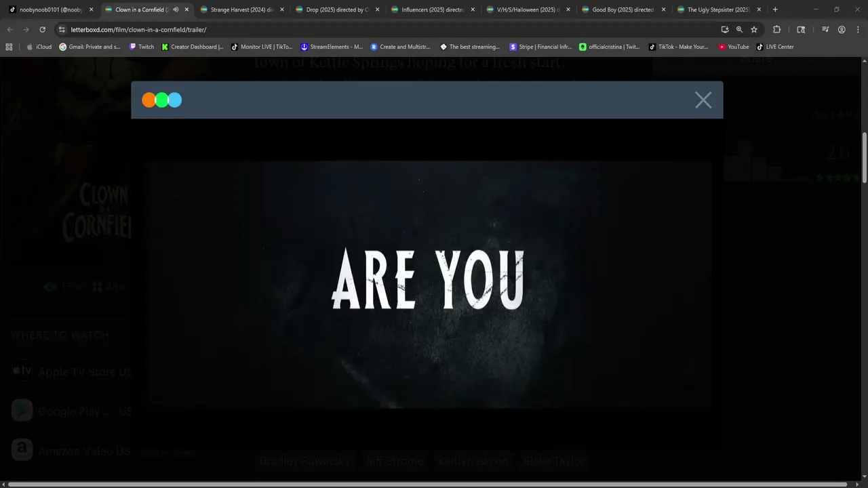Open the apps grid in the bookmarks bar
Screen dimensions: 868x488
pos(9,47)
